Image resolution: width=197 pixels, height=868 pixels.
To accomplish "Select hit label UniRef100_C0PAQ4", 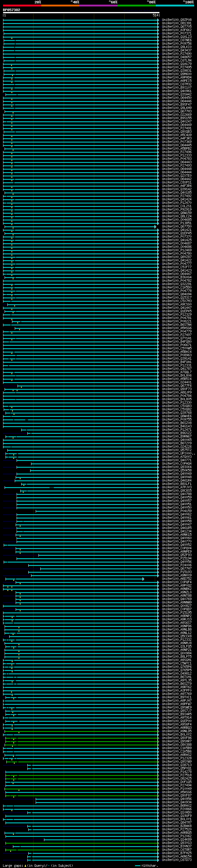I will [x=177, y=464].
